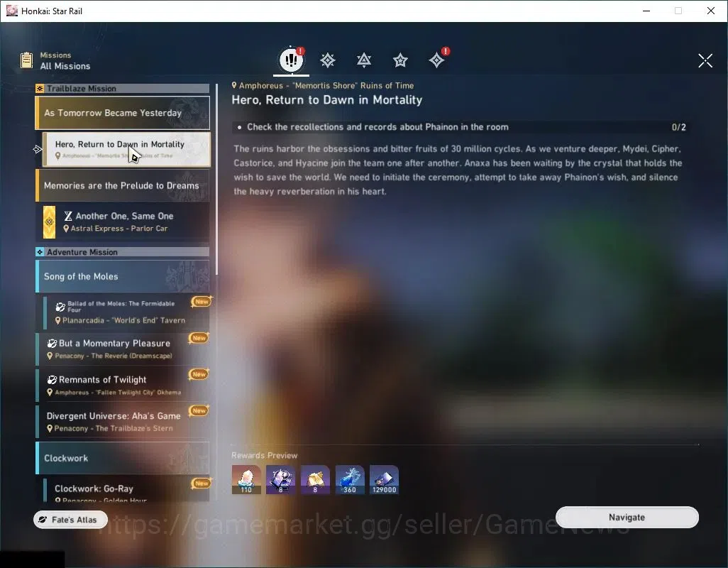
Task: Click the Honkai: Star Rail title bar icon
Action: [11, 11]
